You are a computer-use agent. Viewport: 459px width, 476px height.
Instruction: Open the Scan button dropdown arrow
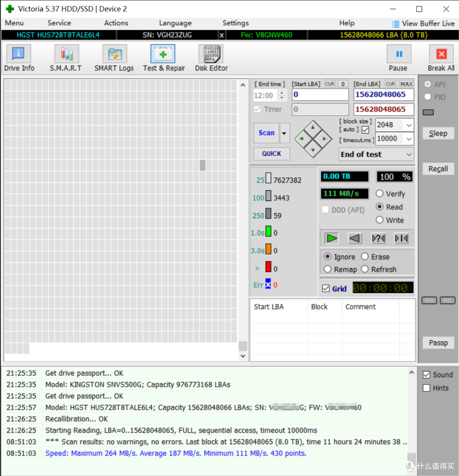(x=284, y=133)
